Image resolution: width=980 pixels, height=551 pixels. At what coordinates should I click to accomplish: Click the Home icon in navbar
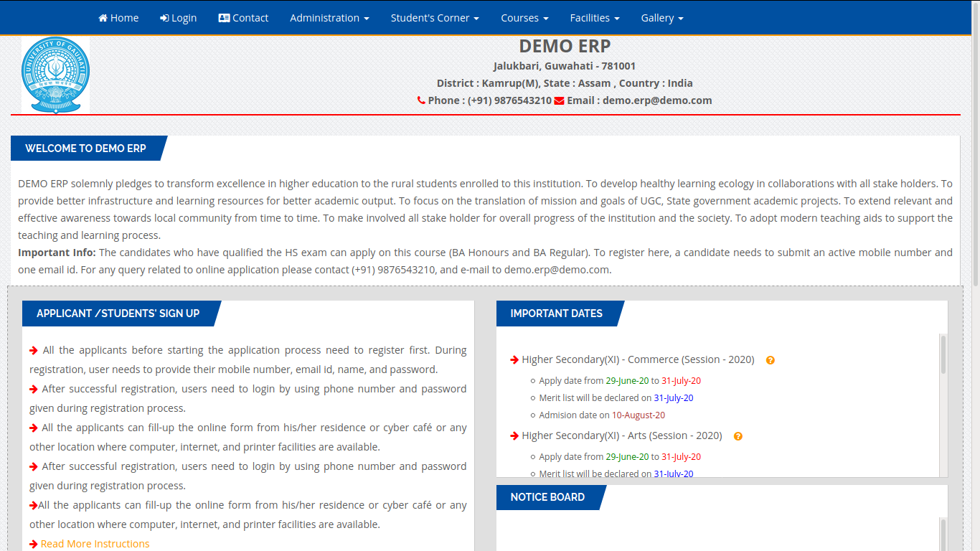[103, 18]
